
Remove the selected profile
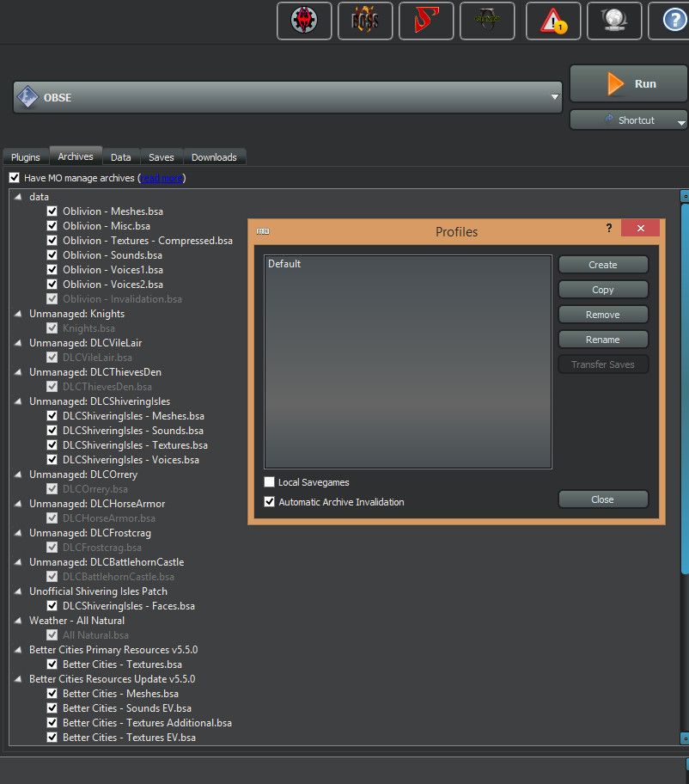(x=603, y=315)
